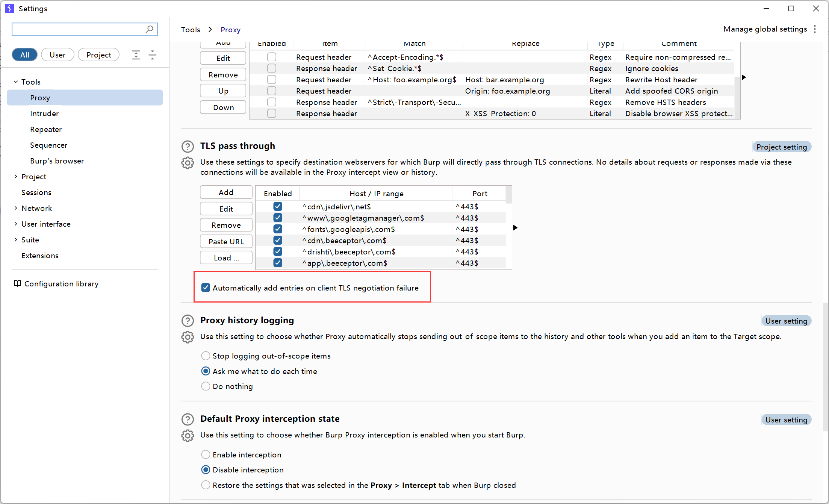Click the search magnifier icon
The width and height of the screenshot is (829, 504).
pyautogui.click(x=149, y=29)
